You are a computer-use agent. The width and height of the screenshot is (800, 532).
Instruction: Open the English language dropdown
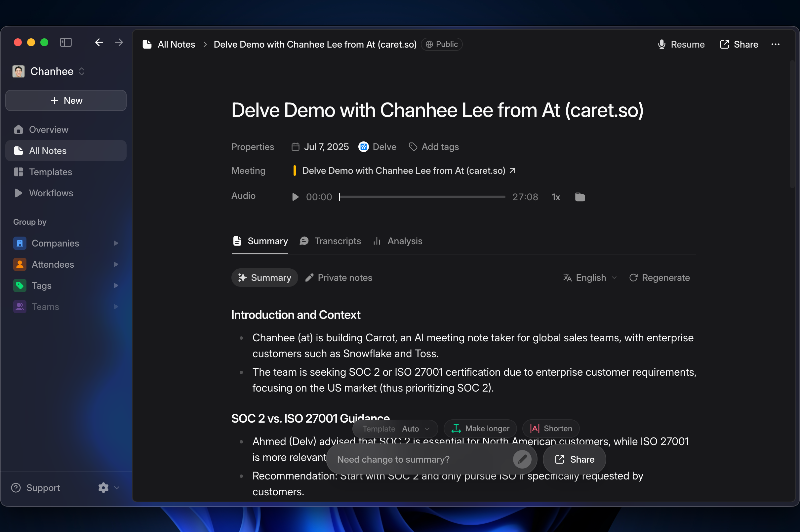[x=590, y=278]
